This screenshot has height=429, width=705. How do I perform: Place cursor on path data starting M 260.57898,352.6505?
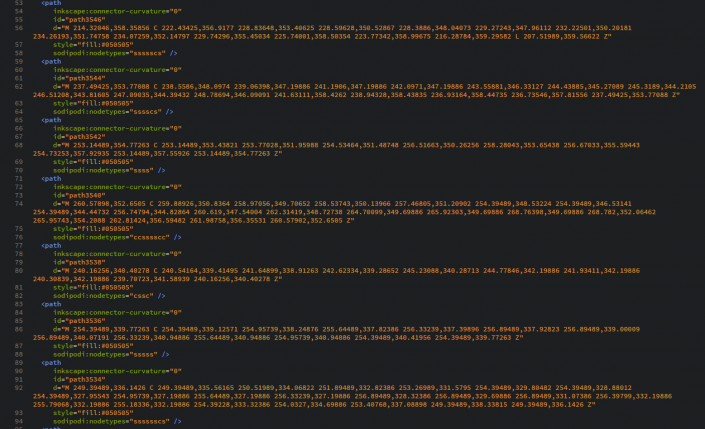pos(344,212)
